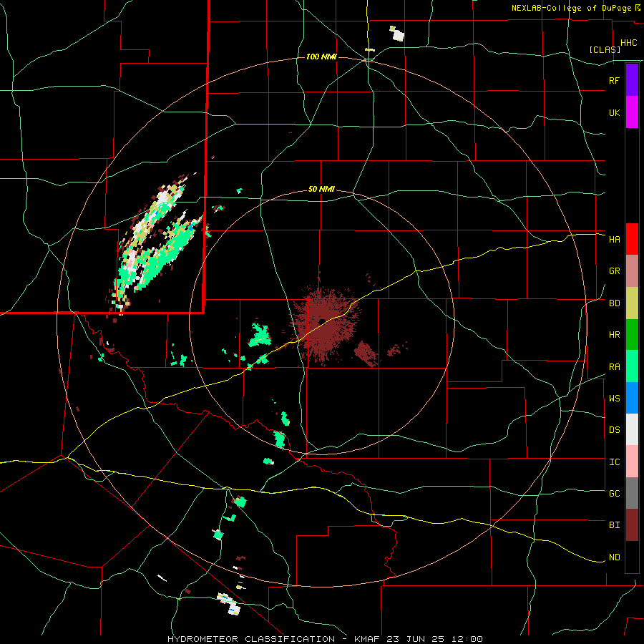Click the '[CLAS]' legend header
The height and width of the screenshot is (644, 644).
605,49
